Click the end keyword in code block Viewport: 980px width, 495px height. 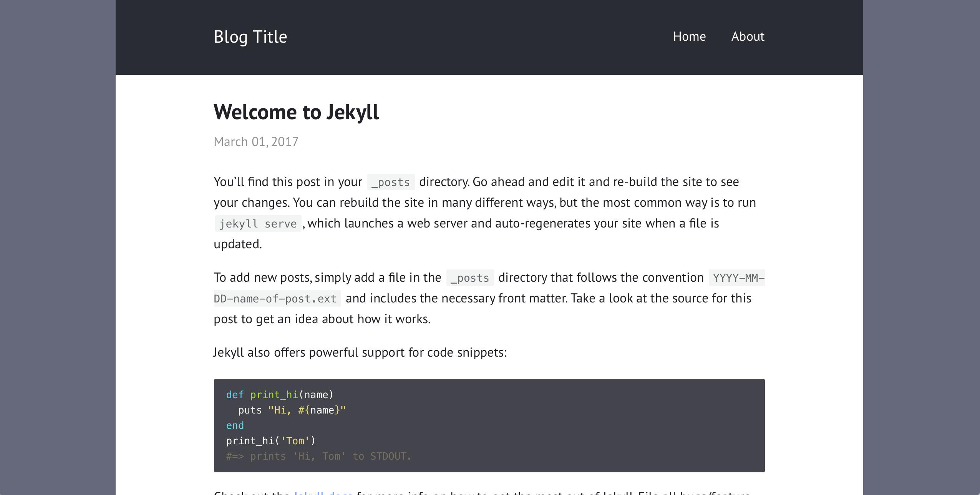pyautogui.click(x=235, y=425)
